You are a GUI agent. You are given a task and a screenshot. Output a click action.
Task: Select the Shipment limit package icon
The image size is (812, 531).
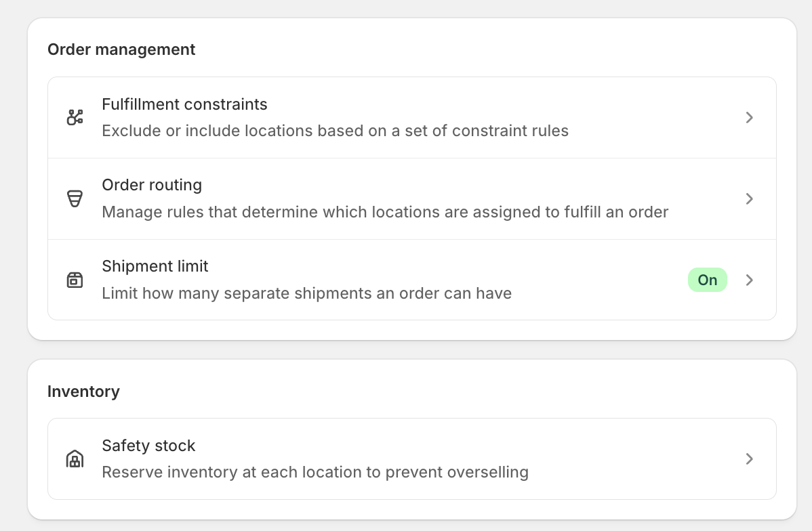[x=75, y=280]
